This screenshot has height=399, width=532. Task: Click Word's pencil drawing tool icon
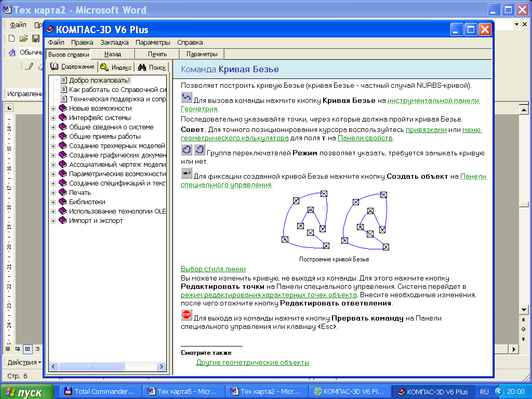pos(30,66)
